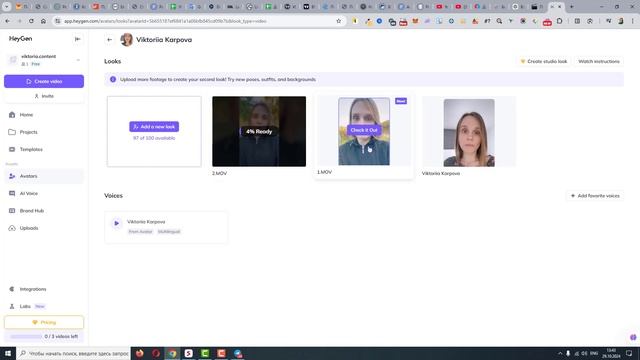Click the info icon in the upload banner
The width and height of the screenshot is (640, 360).
[x=113, y=79]
